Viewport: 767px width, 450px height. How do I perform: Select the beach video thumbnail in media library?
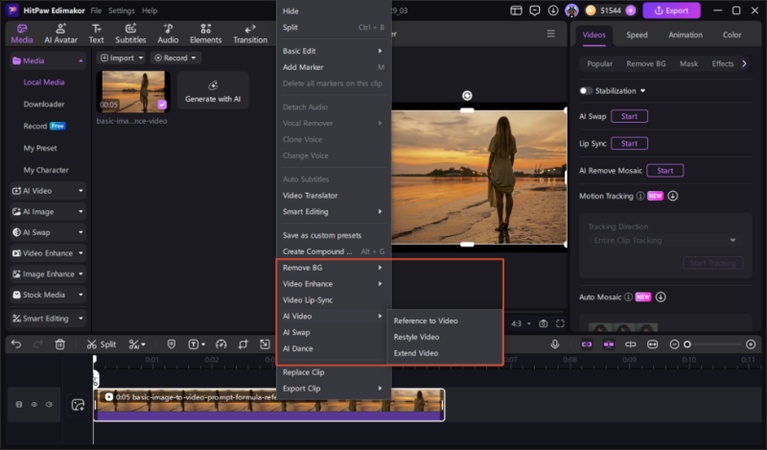pyautogui.click(x=133, y=91)
